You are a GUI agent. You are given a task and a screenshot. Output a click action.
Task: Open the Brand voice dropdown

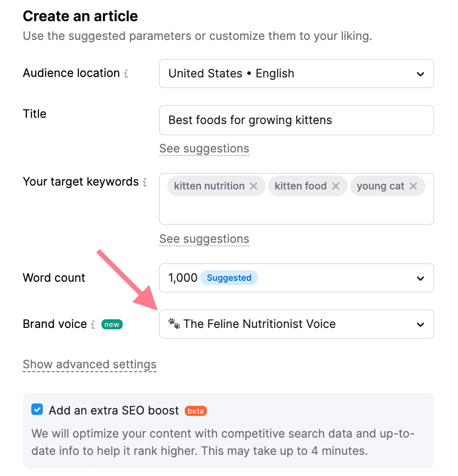tap(420, 324)
